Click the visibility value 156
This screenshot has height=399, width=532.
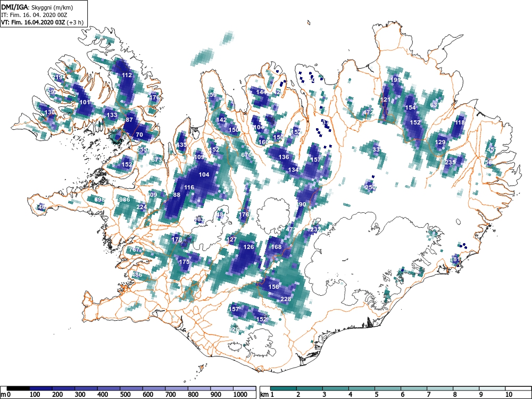click(273, 287)
